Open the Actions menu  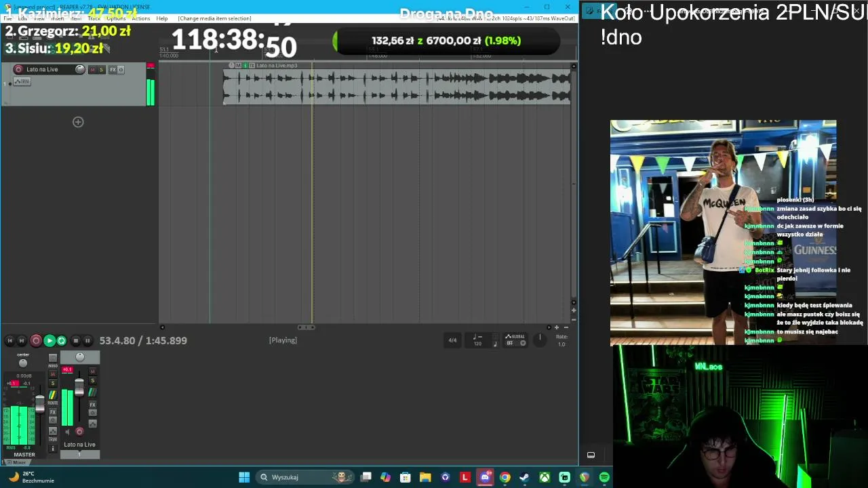[140, 18]
